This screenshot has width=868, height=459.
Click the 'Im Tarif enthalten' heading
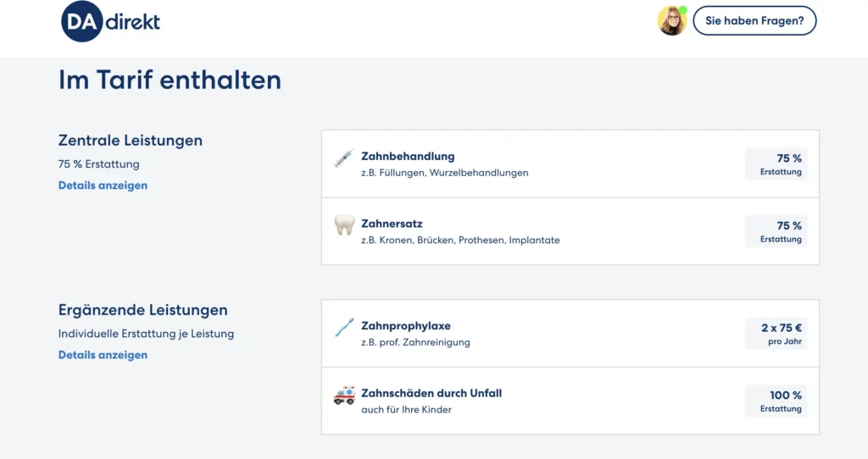(170, 80)
